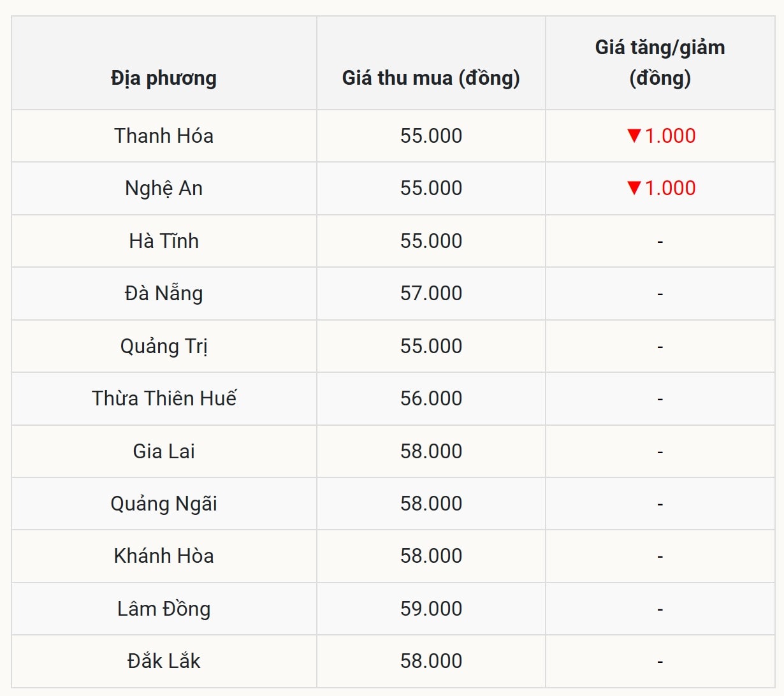Viewport: 784px width, 696px height.
Task: Click Quảng Trị in the table
Action: (x=164, y=346)
